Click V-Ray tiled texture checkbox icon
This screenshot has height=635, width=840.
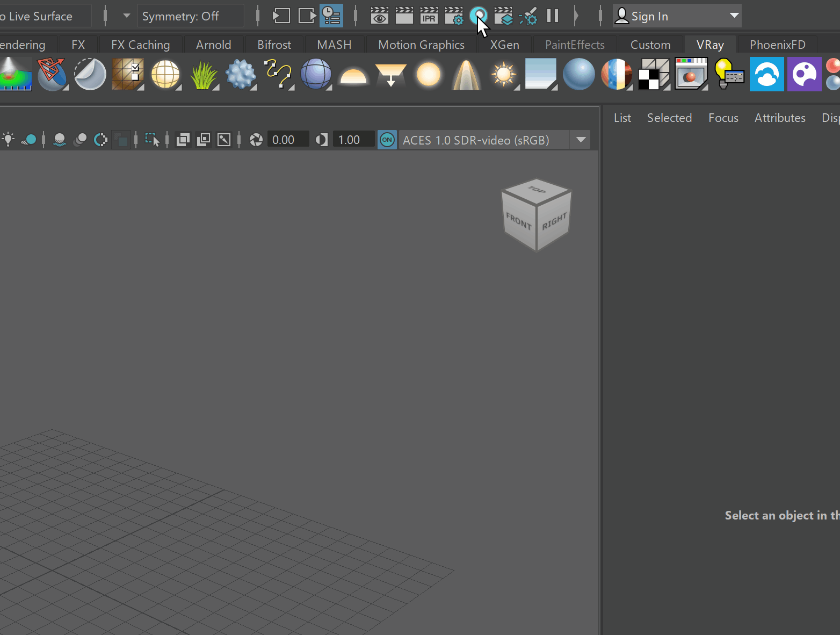pos(127,74)
